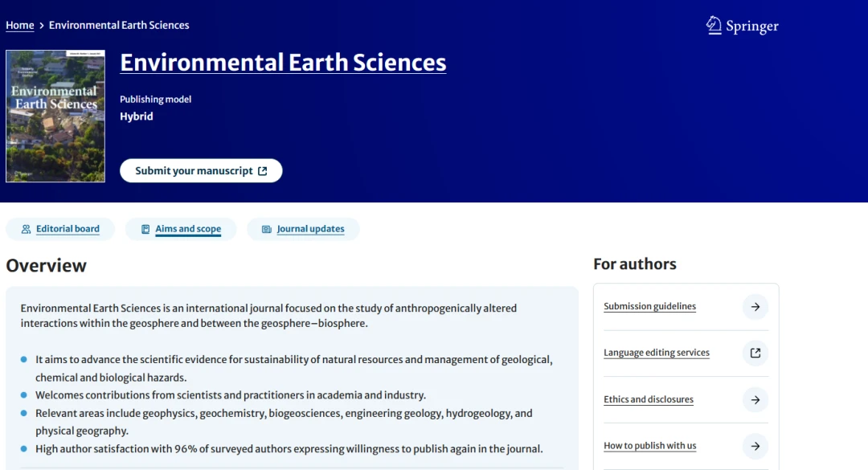Click the Aims and scope document icon
868x470 pixels.
click(145, 229)
